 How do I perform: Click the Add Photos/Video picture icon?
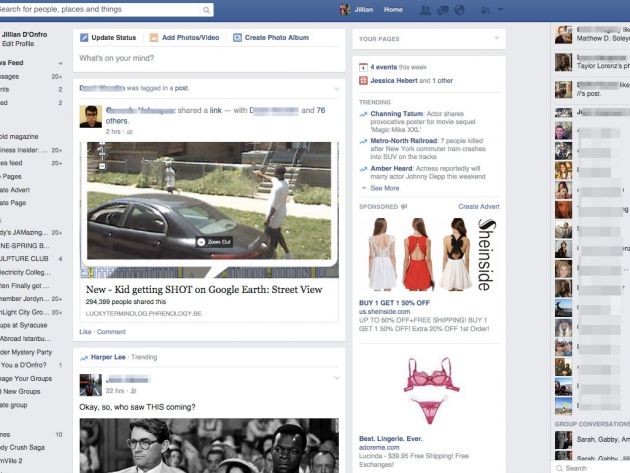point(153,38)
